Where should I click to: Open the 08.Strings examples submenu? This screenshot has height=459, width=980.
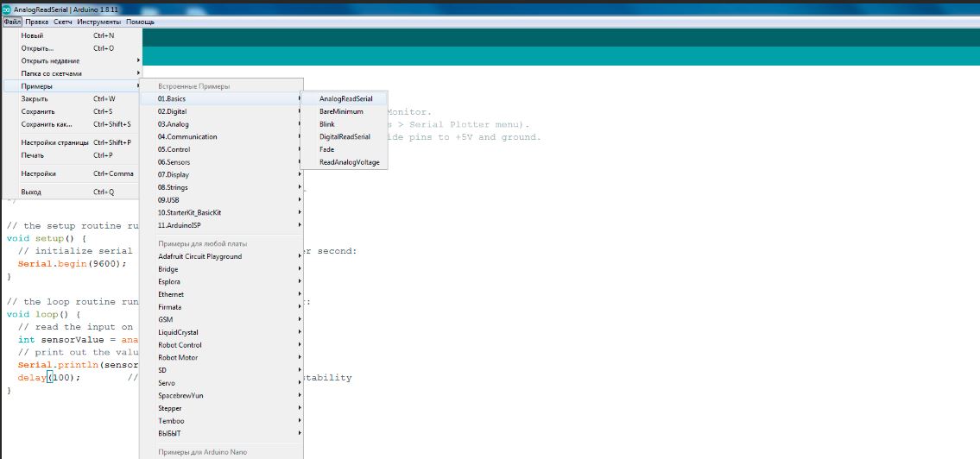(221, 187)
